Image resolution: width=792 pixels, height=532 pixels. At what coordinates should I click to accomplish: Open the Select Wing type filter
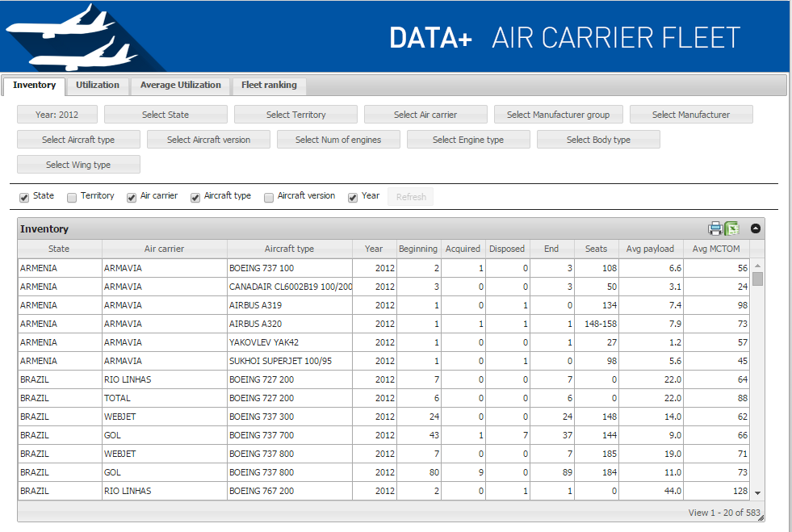tap(79, 164)
